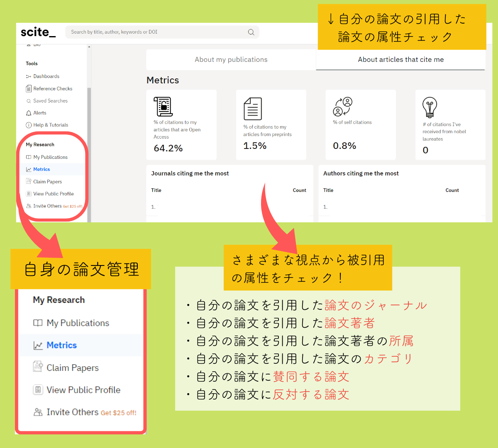Click Invite Others in enlarged sidebar panel
This screenshot has width=498, height=448.
[x=73, y=412]
